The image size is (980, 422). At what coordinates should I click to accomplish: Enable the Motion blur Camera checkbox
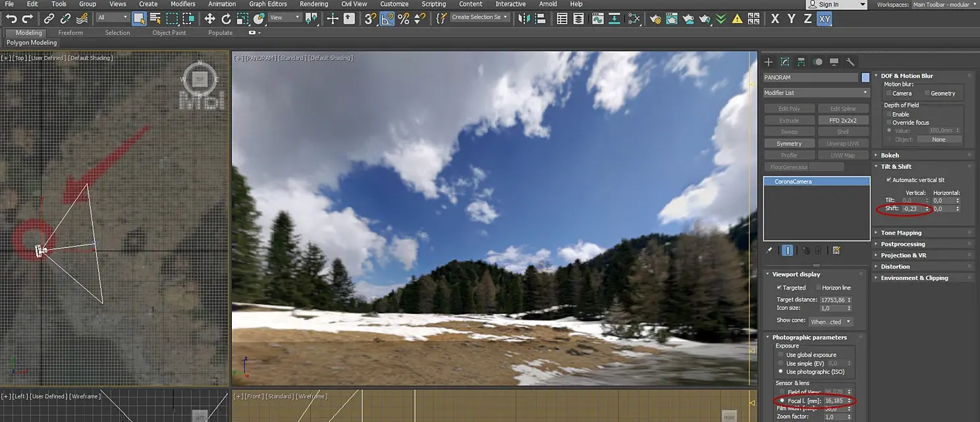click(x=888, y=94)
